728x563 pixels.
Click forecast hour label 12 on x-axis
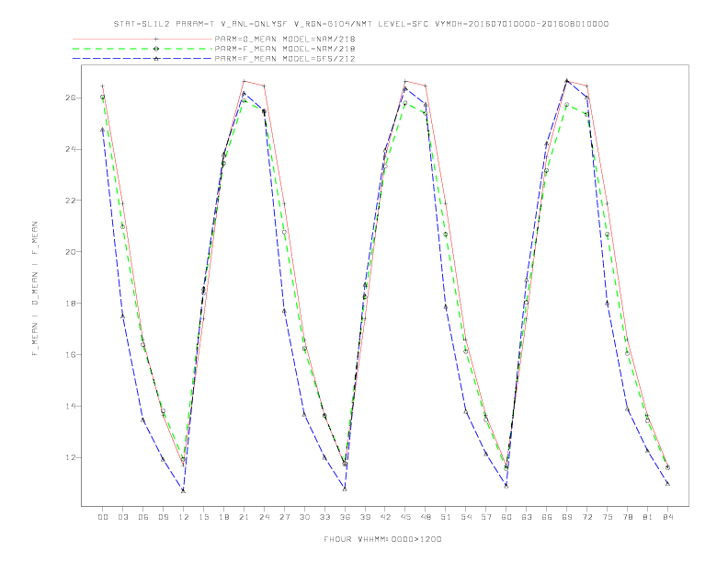(184, 517)
